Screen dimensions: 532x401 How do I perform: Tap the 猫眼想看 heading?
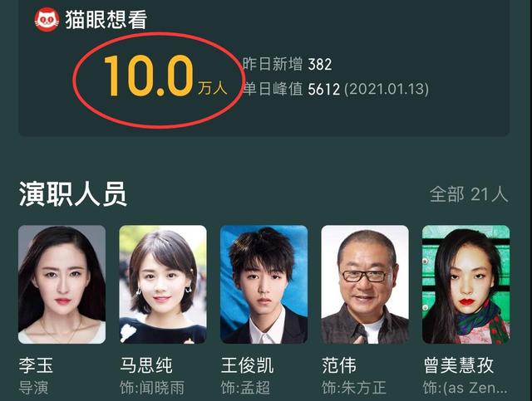tap(106, 20)
